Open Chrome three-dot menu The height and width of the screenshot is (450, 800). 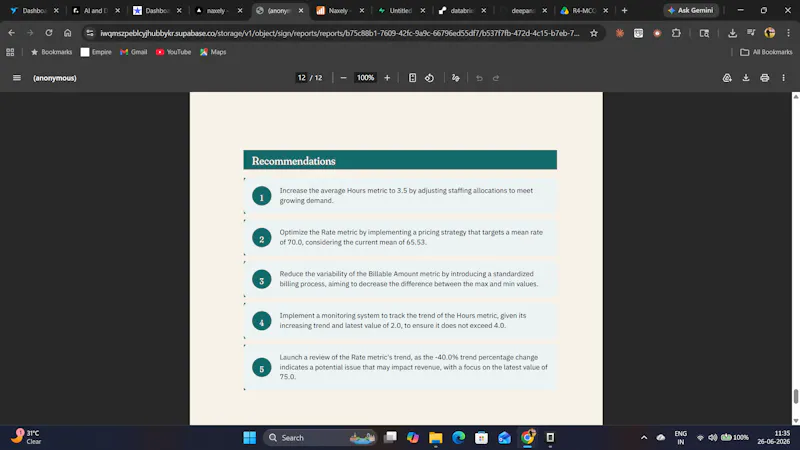click(x=788, y=33)
